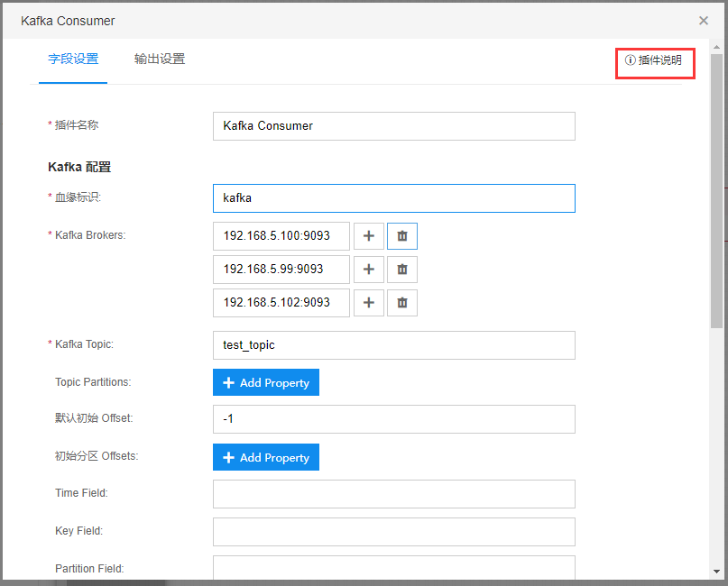Click the scrollbar down arrow

[x=716, y=572]
